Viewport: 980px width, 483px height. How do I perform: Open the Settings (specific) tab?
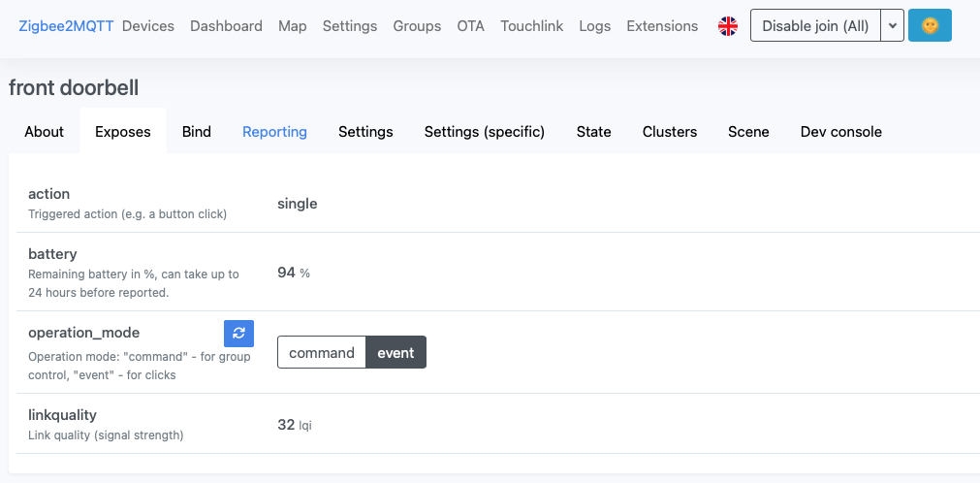(x=485, y=132)
